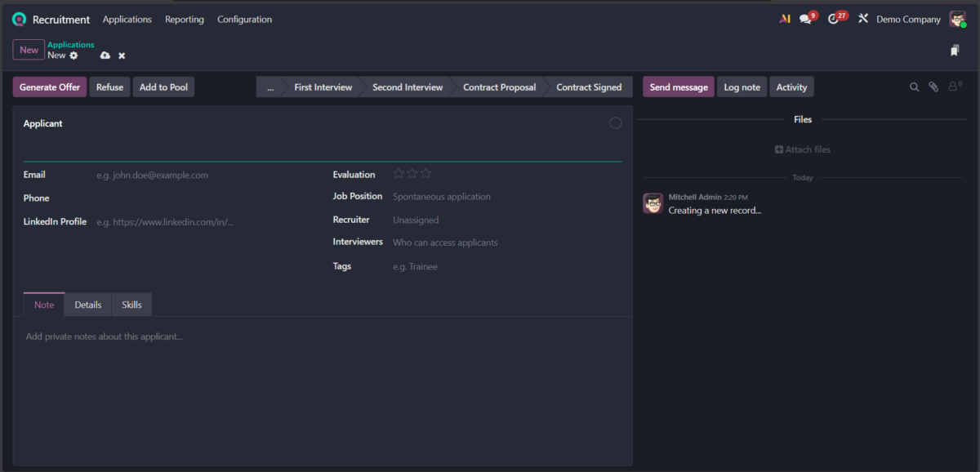This screenshot has height=472, width=980.
Task: Open the gear actions menu beside New
Action: tap(73, 56)
